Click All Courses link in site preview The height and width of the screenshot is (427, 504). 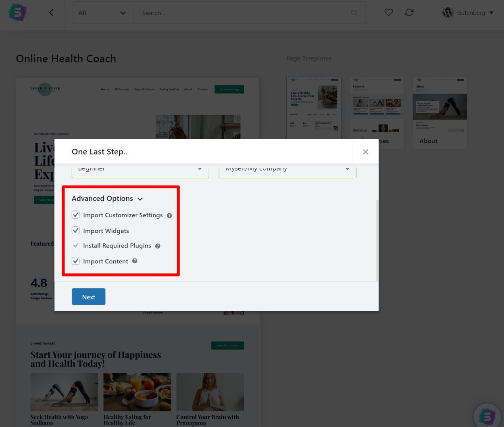122,90
